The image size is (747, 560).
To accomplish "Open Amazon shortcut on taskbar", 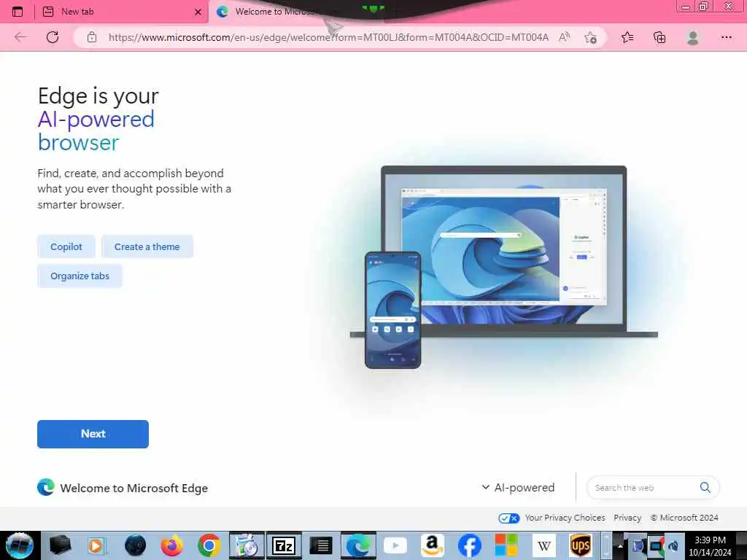I will pyautogui.click(x=432, y=545).
